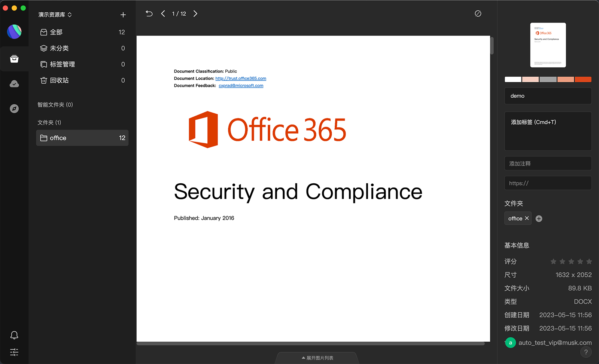Select 全部 category
599x364 pixels.
[x=82, y=32]
